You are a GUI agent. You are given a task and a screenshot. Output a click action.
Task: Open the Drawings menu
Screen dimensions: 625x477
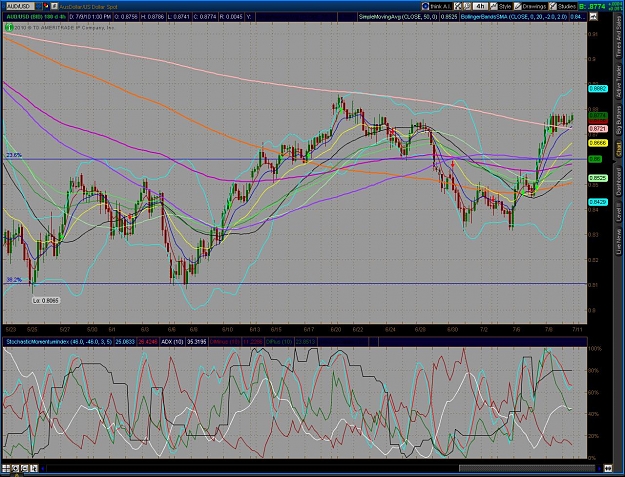530,6
